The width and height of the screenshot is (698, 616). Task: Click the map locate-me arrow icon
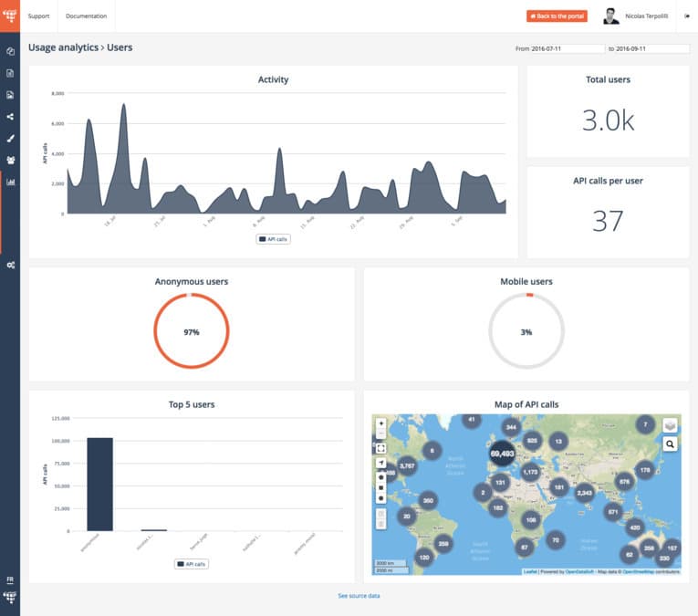click(x=380, y=464)
